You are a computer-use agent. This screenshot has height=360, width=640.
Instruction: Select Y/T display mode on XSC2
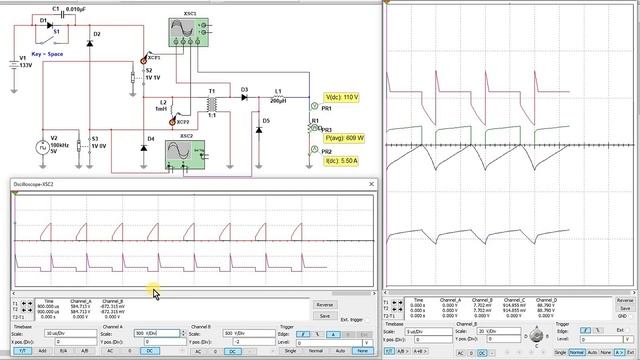22,351
